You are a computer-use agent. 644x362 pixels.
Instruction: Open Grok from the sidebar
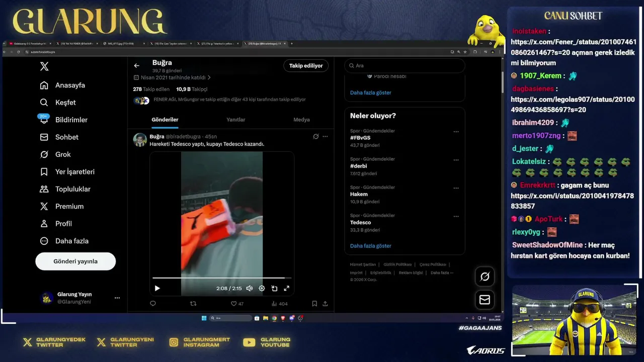(x=55, y=154)
